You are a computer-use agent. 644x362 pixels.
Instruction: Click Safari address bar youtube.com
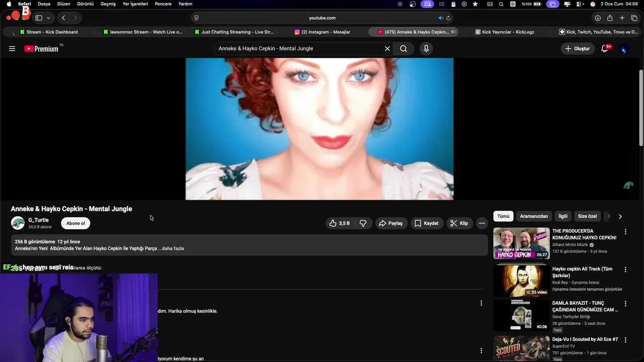pyautogui.click(x=322, y=18)
